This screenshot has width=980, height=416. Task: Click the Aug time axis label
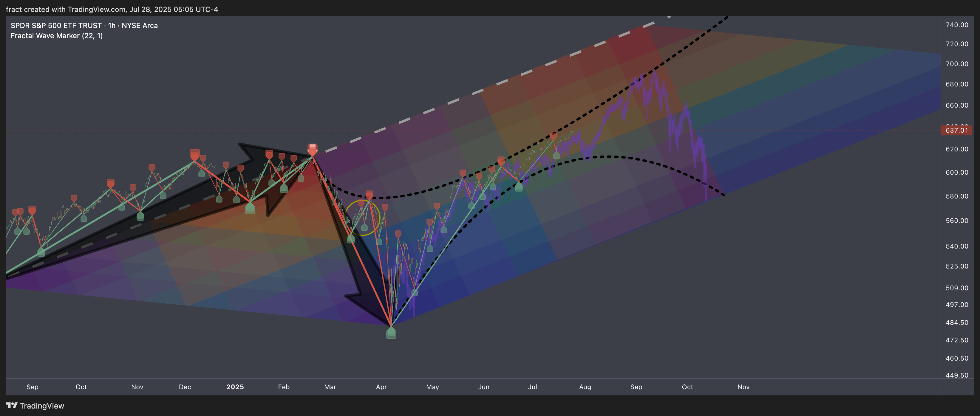585,387
